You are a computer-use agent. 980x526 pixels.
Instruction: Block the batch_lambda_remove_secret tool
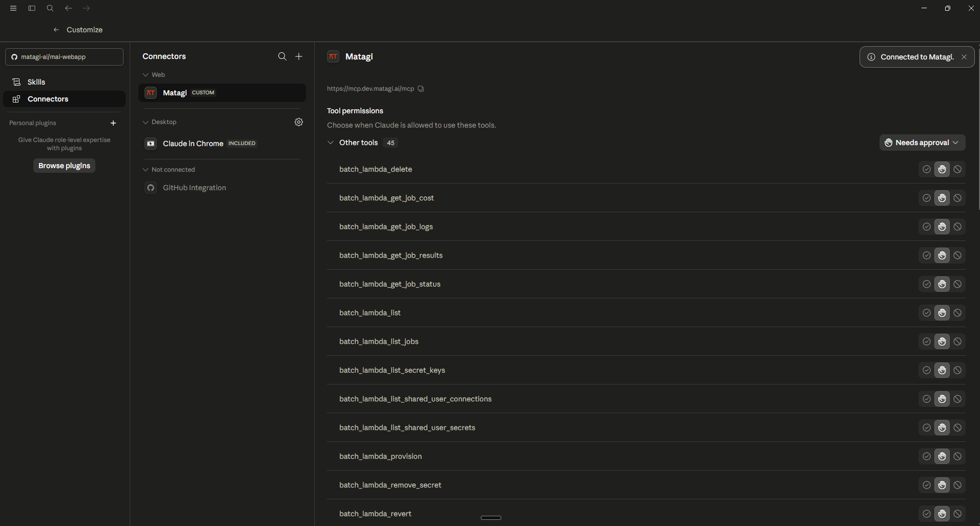tap(957, 485)
